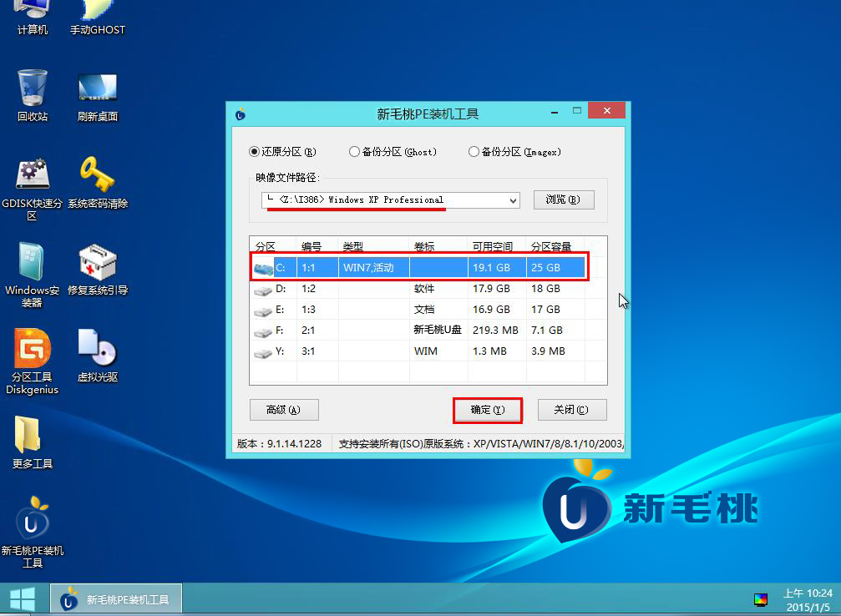Open the 更多工具 folder icon
The width and height of the screenshot is (841, 616).
point(33,442)
